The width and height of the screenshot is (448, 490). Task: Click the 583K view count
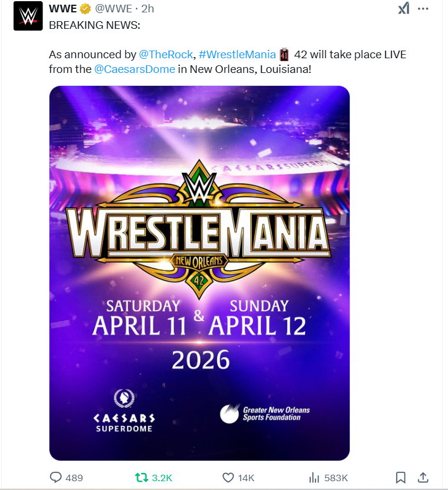[x=336, y=477]
